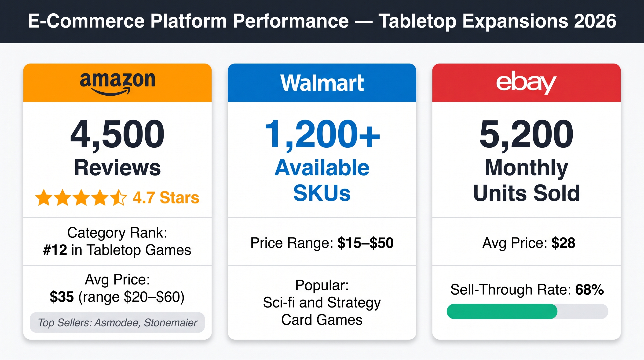Select the Price Range $15–$50 row
The image size is (644, 360).
click(x=322, y=243)
